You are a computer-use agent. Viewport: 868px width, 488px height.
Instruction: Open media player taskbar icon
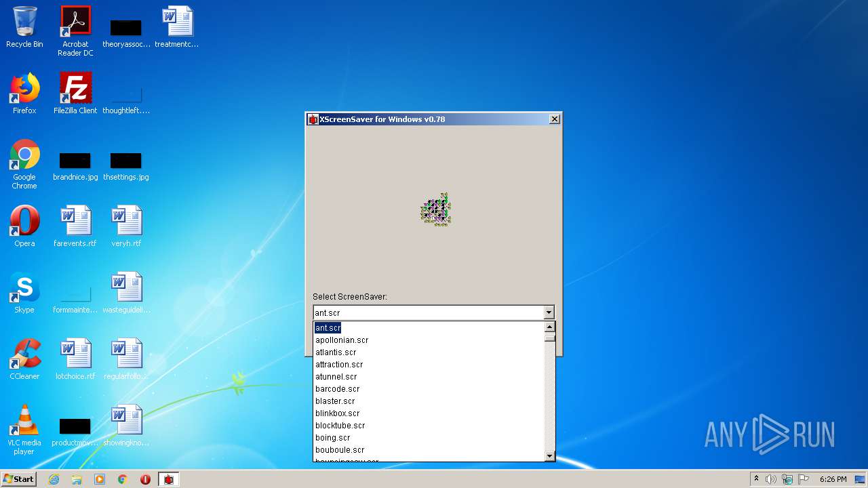[100, 479]
